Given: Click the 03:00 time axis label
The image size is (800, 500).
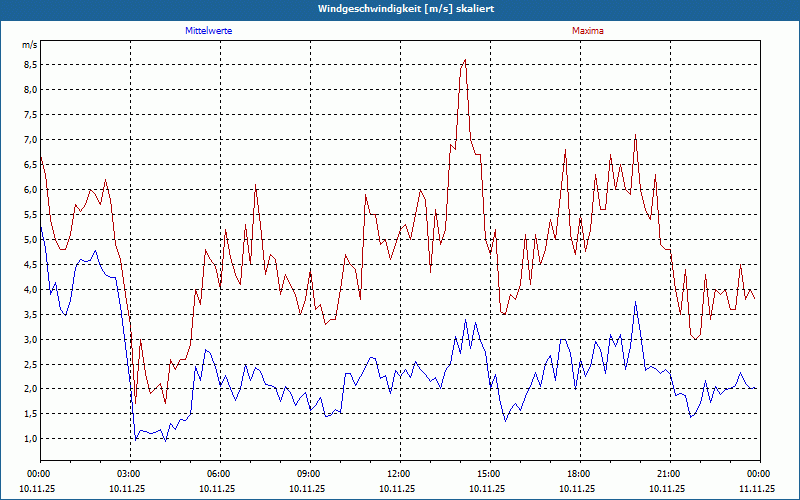Looking at the screenshot, I should pos(131,474).
